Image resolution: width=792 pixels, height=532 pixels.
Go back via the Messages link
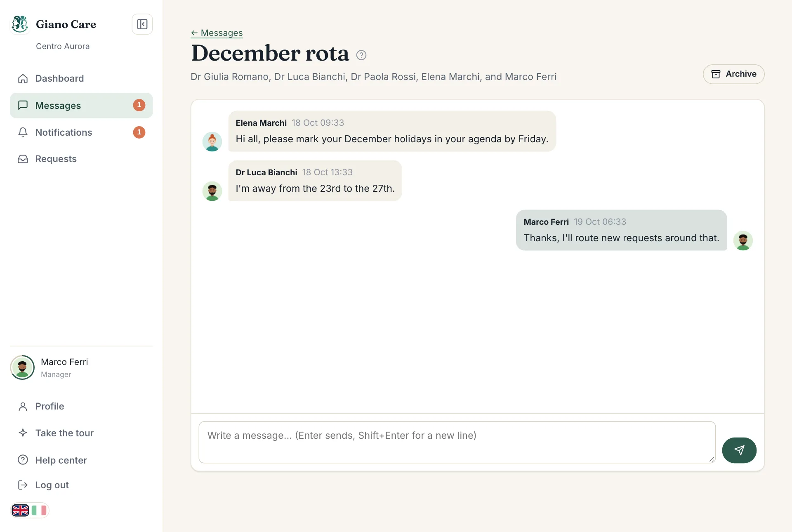(217, 33)
